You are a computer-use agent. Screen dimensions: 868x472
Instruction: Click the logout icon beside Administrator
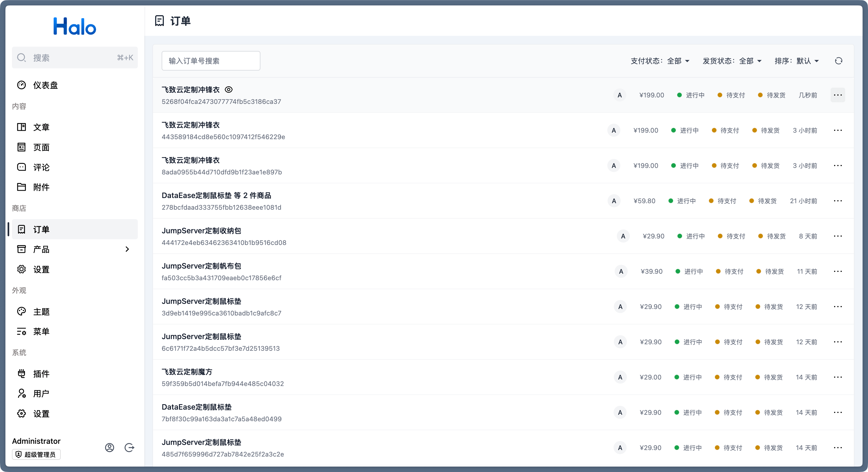tap(129, 447)
